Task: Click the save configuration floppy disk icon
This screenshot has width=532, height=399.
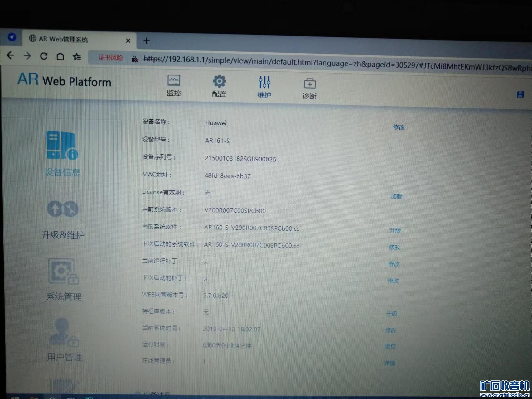Action: (520, 94)
